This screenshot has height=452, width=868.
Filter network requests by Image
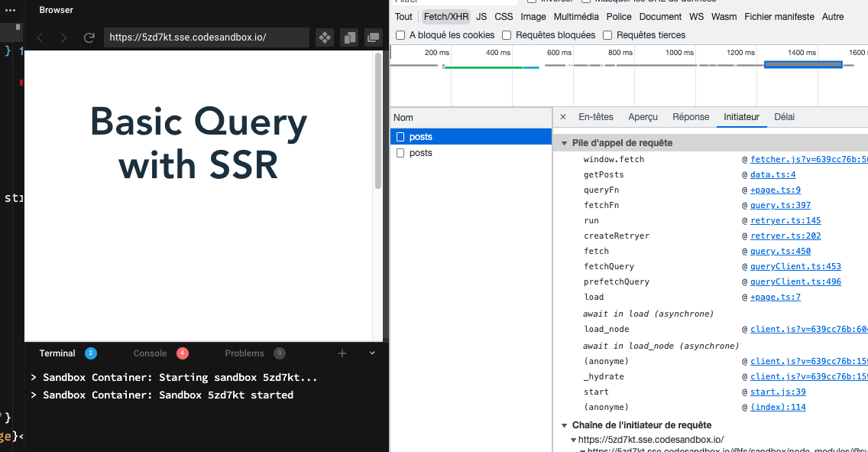click(x=533, y=17)
